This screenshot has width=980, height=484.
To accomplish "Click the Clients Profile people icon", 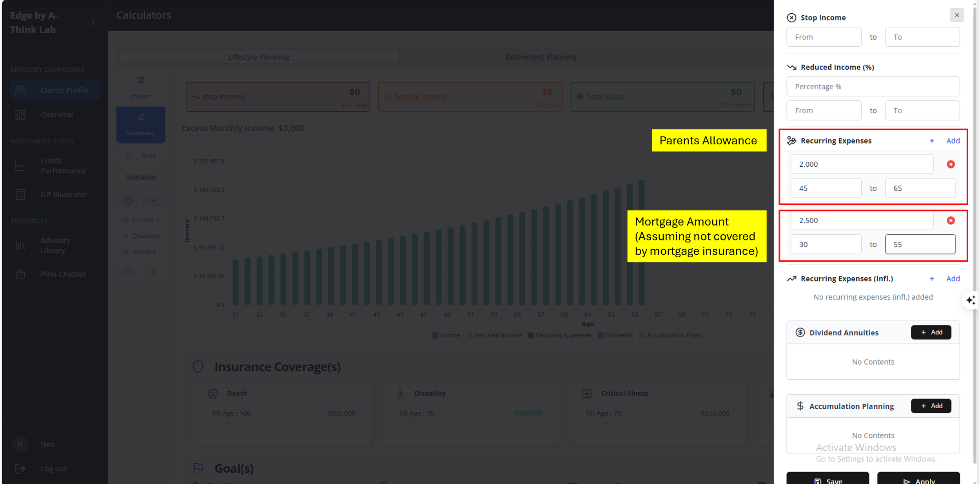I will pos(20,90).
